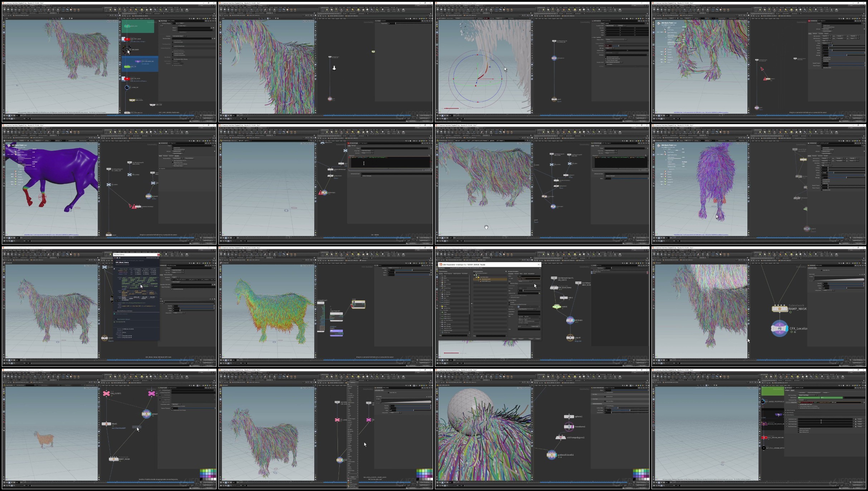Click the guidecollidevdb1 node icon
The width and height of the screenshot is (868, 491).
click(x=552, y=455)
